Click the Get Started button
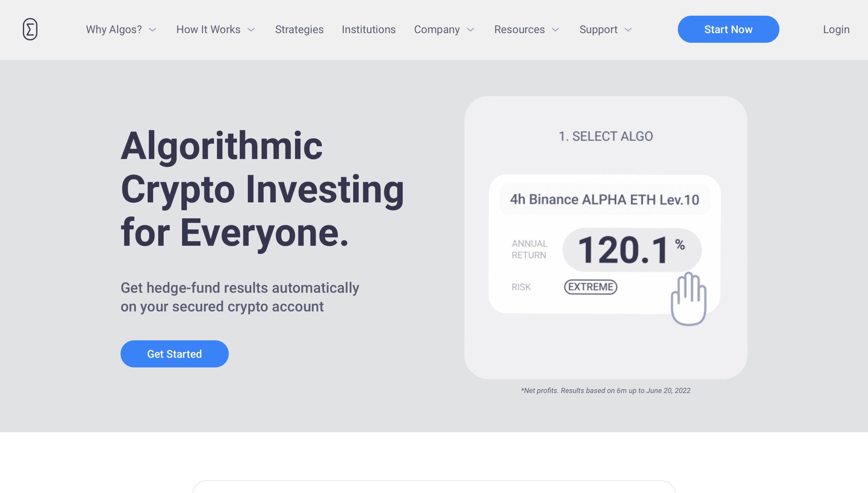Viewport: 868px width, 493px height. (175, 354)
